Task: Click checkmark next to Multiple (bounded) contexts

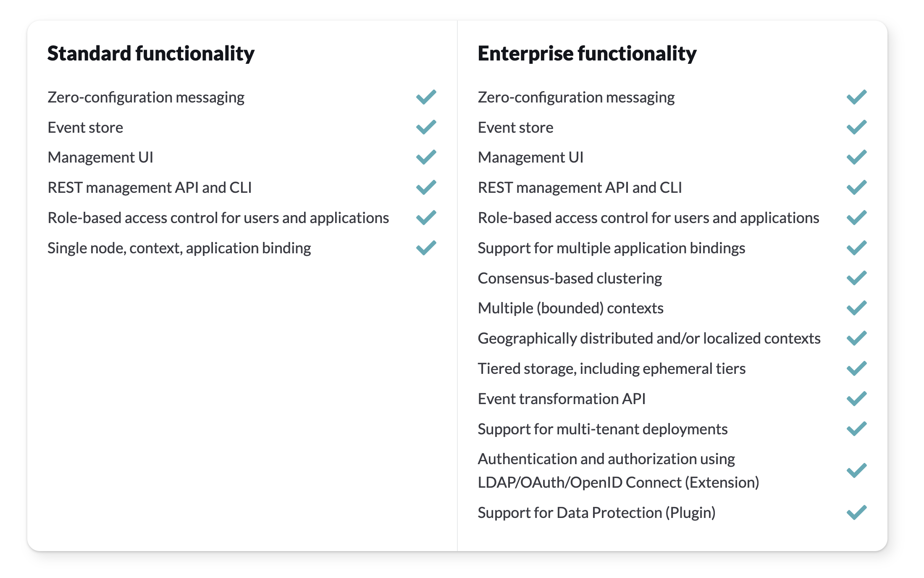Action: (x=856, y=308)
